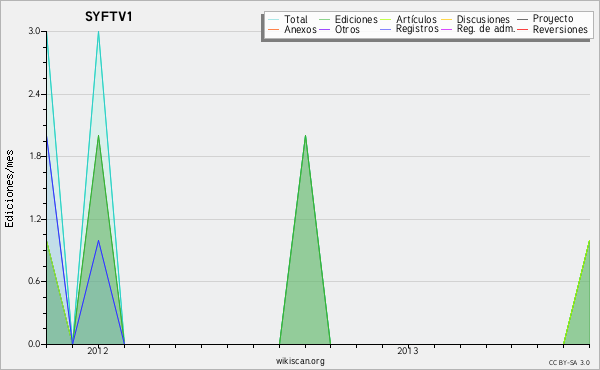
Task: Click the orange Anexos legend line swatch
Action: [274, 29]
